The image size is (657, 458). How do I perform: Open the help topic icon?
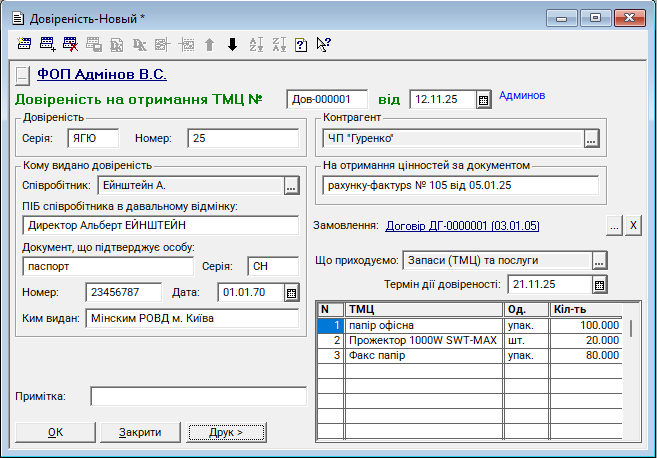click(301, 44)
